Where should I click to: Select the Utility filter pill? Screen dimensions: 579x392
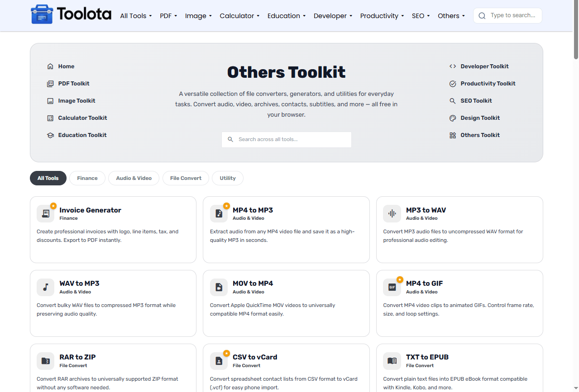click(228, 178)
